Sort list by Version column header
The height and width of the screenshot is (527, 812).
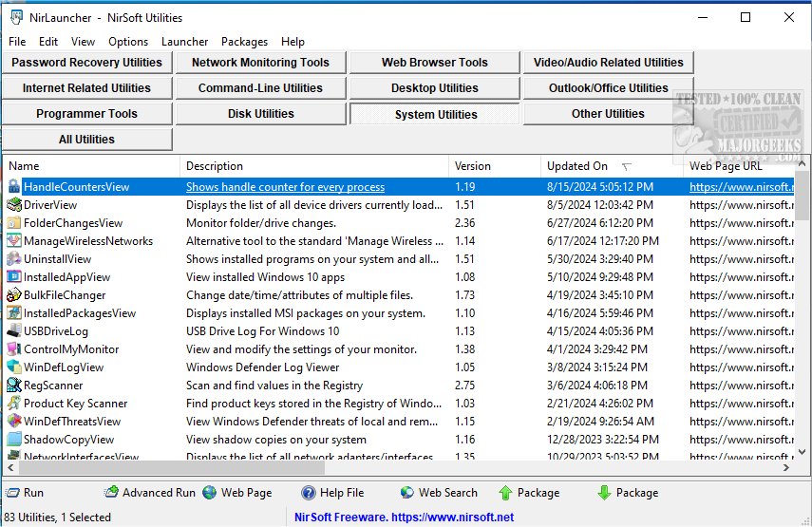tap(473, 166)
